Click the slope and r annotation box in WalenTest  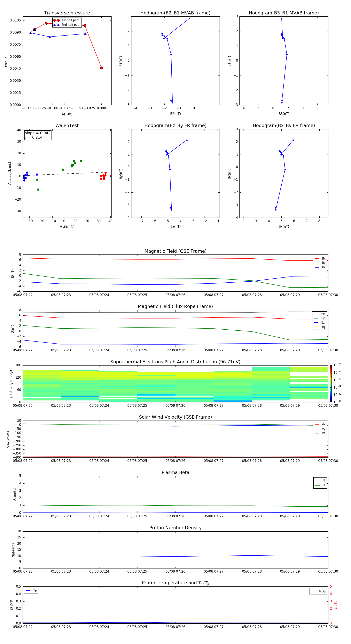[x=37, y=135]
